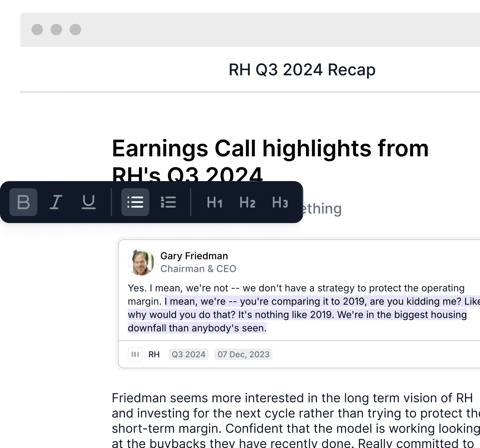Open the RH company label

(x=154, y=354)
